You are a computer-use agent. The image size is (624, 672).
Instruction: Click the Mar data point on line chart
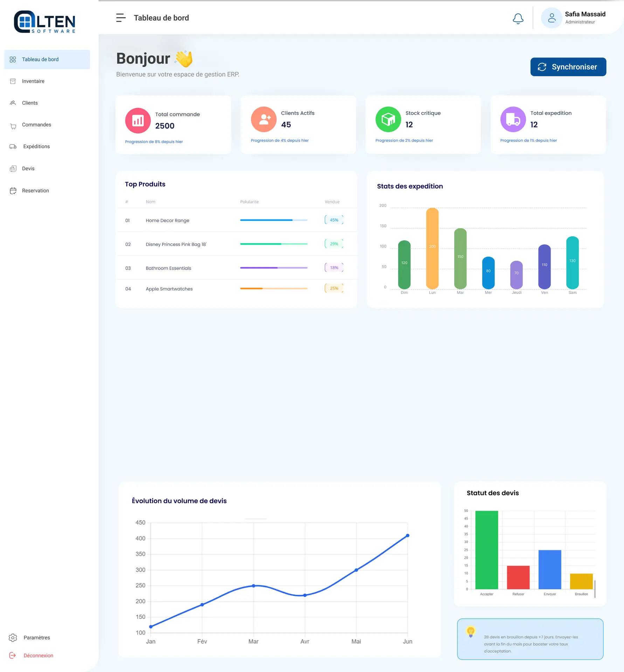(254, 586)
